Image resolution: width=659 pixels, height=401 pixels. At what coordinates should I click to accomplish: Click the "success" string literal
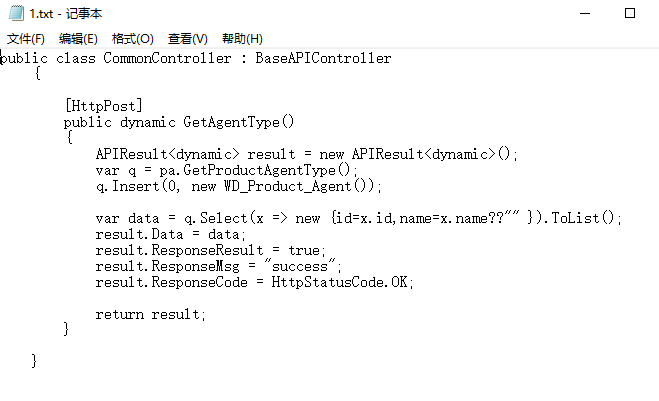pos(300,266)
